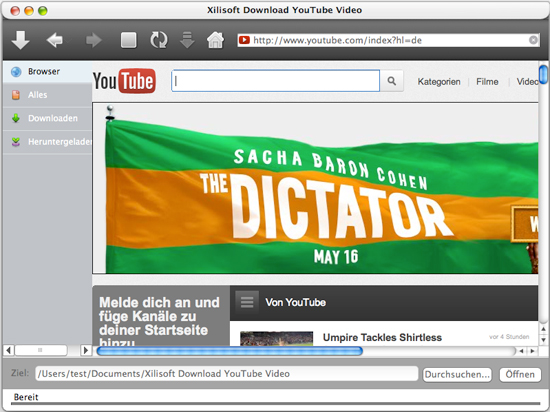Click the download arrow toolbar icon
550x412 pixels.
click(20, 40)
